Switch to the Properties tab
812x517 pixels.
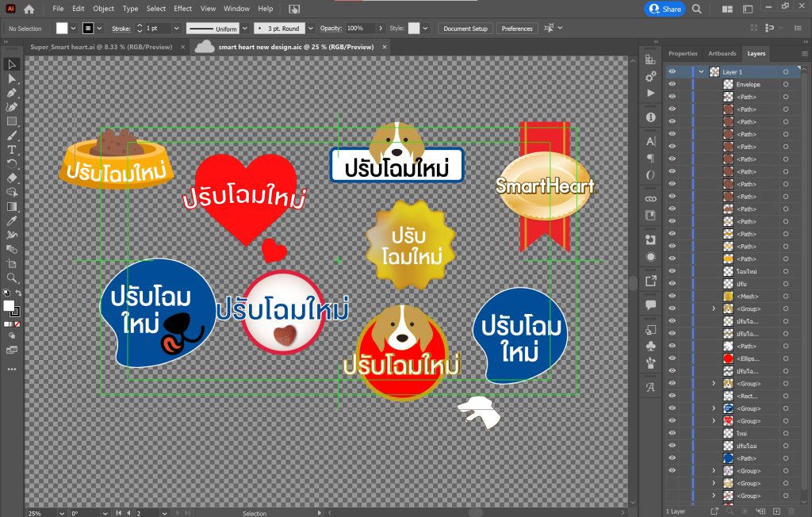click(683, 53)
